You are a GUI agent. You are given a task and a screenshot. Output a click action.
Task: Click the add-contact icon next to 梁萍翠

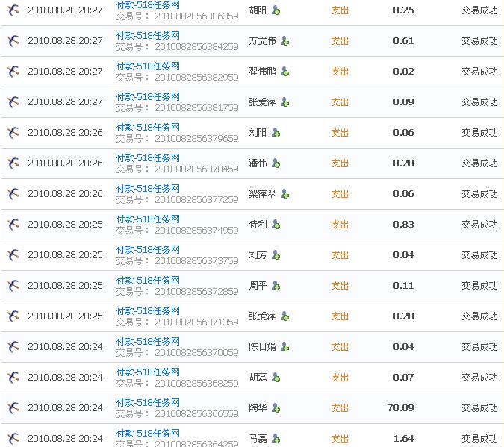284,194
